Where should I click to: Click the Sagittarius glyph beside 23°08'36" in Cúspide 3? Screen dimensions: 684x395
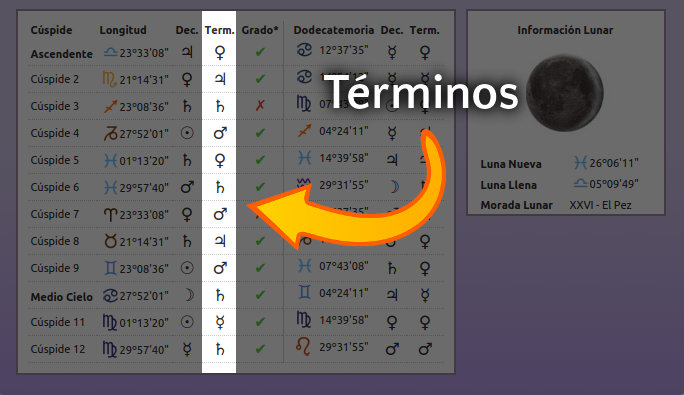pos(110,106)
